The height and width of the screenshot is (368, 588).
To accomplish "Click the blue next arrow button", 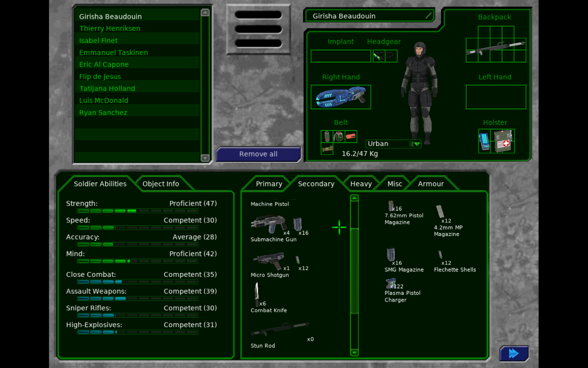I will [514, 353].
